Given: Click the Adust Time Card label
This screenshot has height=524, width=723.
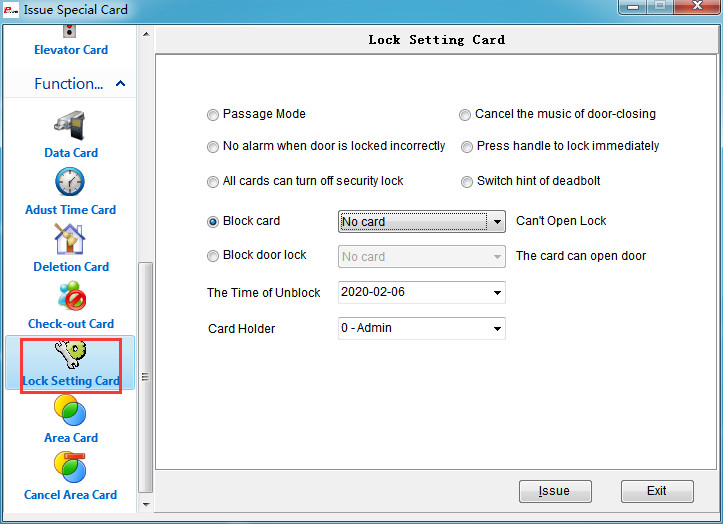Looking at the screenshot, I should pyautogui.click(x=71, y=210).
